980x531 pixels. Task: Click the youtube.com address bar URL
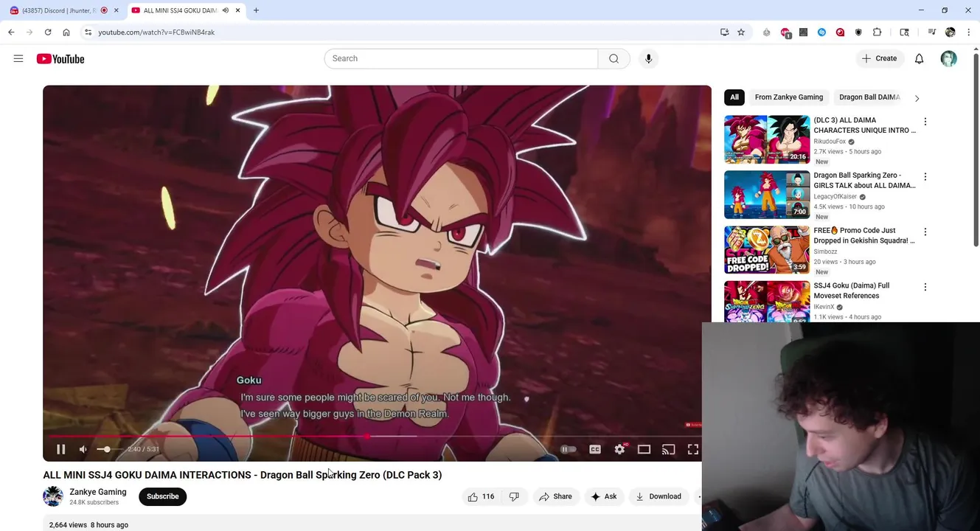(x=156, y=32)
